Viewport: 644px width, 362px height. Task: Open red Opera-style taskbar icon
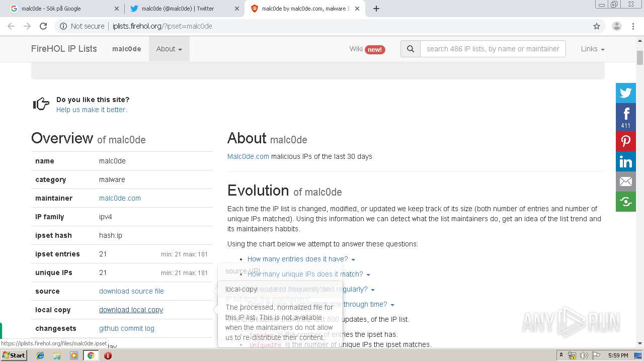coord(108,355)
